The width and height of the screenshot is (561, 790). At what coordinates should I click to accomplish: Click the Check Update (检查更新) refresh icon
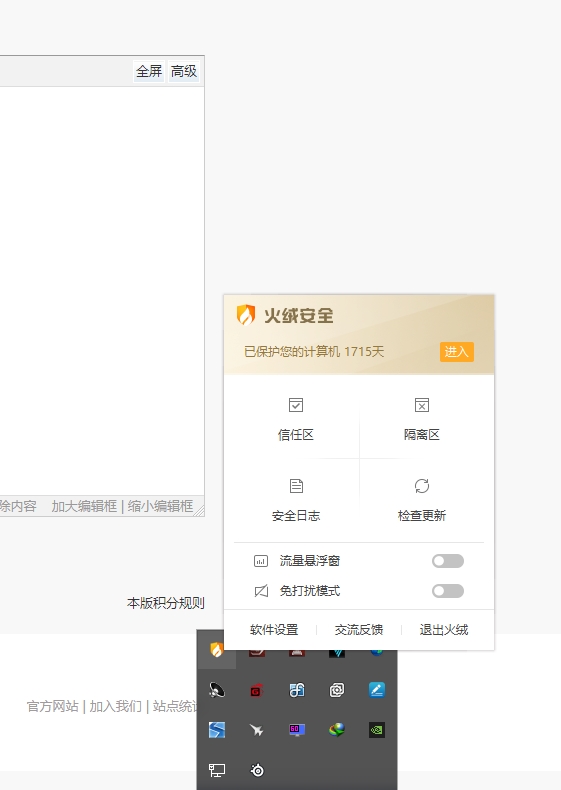(422, 486)
